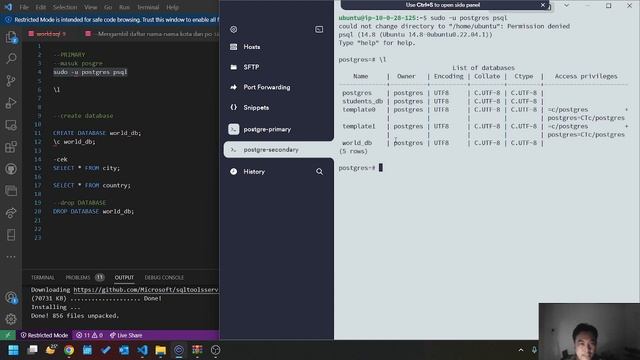This screenshot has height=360, width=640.
Task: Click the green remote indicator in status bar
Action: pyautogui.click(x=7, y=335)
